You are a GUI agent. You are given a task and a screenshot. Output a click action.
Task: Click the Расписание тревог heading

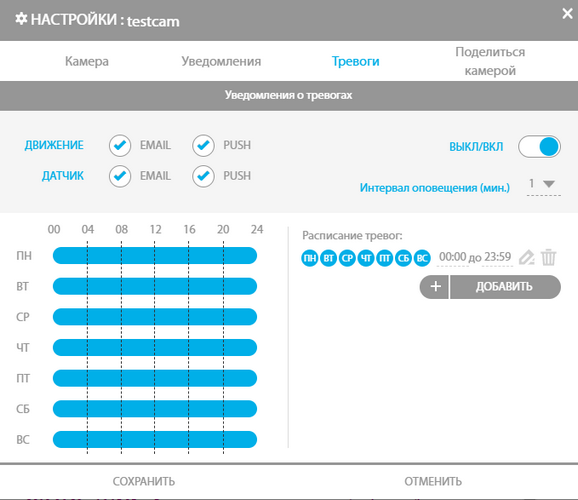(x=352, y=235)
